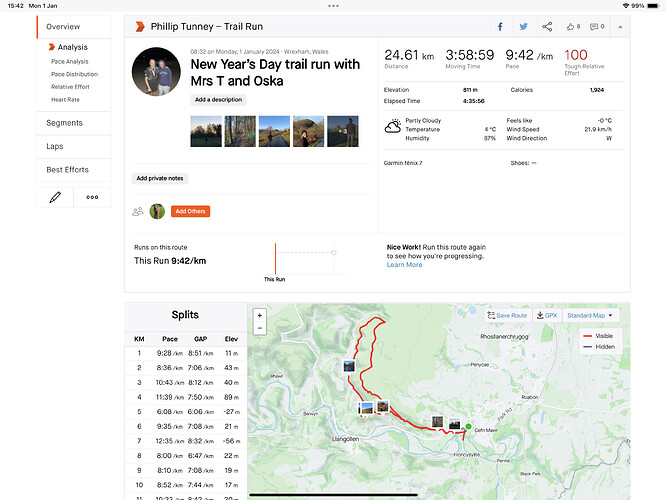Open the comments icon
Screen dimensions: 666x500
coord(597,27)
